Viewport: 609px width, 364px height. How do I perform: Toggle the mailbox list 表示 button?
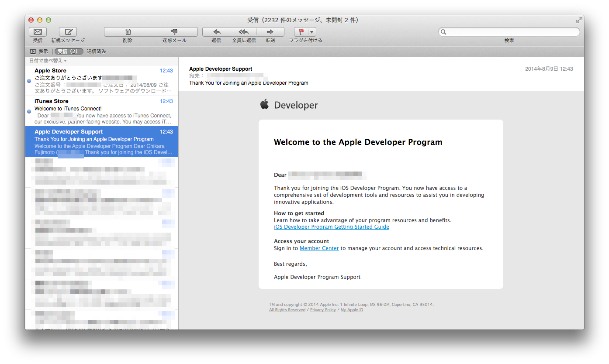[39, 52]
